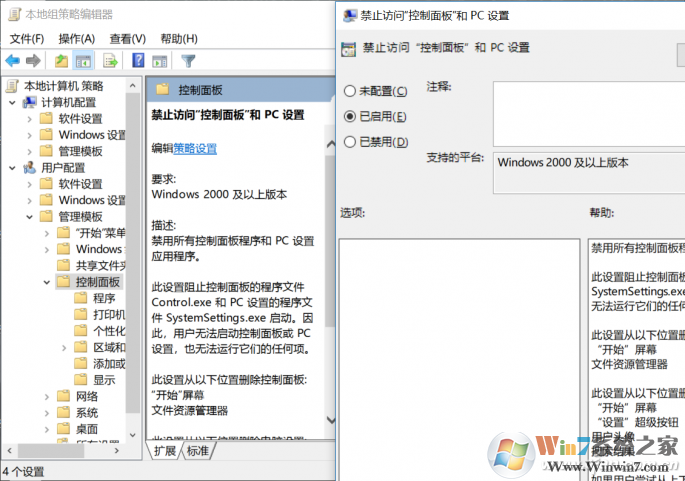Image resolution: width=685 pixels, height=481 pixels.
Task: Select the 个性化 folder in tree
Action: (109, 331)
